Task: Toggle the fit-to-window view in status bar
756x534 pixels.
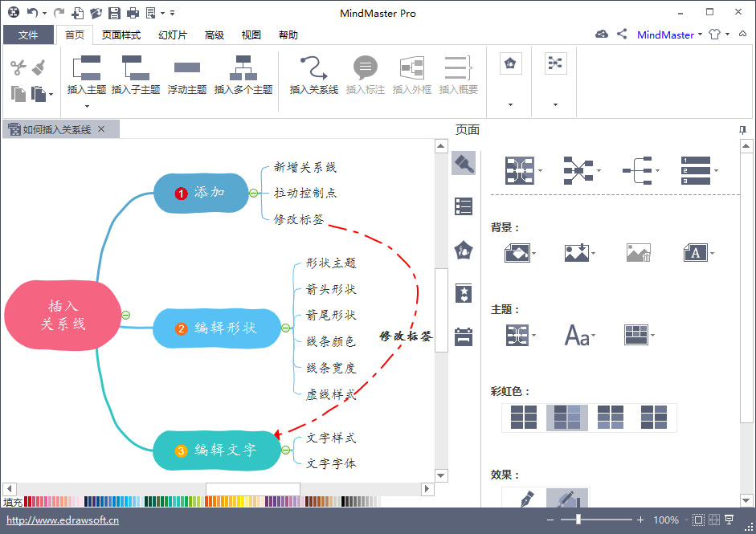Action: (x=697, y=520)
